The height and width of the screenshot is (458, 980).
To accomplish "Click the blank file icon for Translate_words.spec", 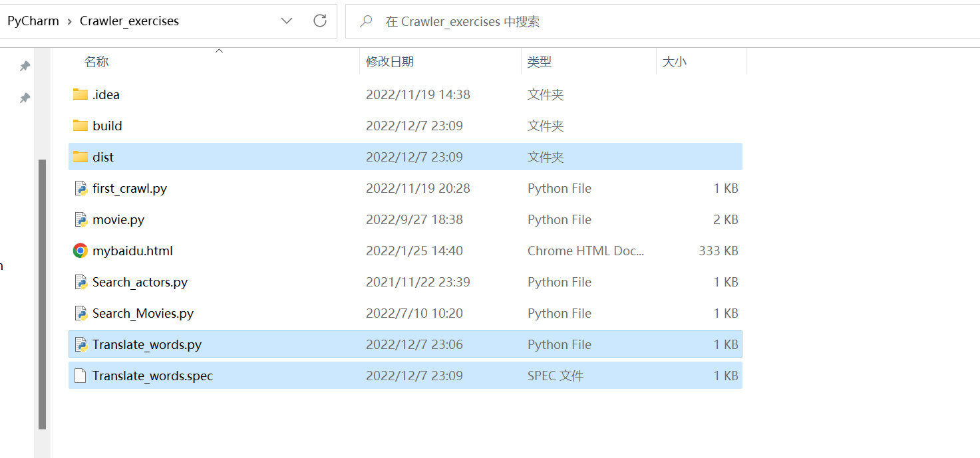I will tap(81, 376).
